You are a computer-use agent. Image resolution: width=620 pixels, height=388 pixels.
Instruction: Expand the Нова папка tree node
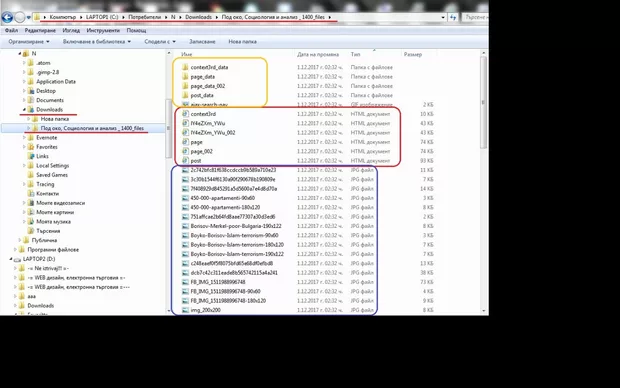pyautogui.click(x=28, y=119)
